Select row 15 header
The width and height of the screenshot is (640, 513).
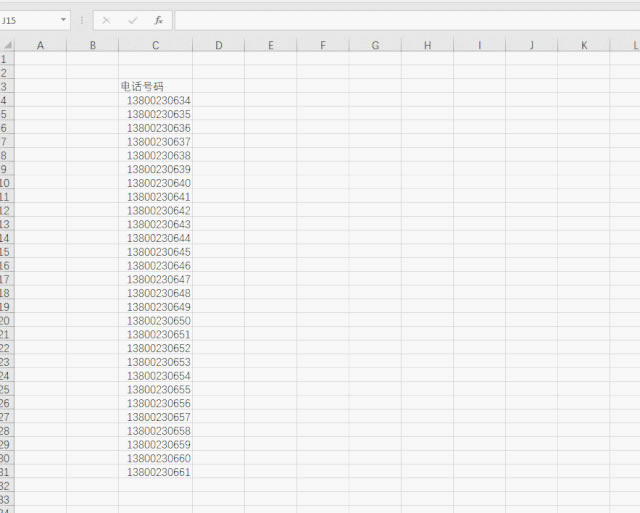7,252
